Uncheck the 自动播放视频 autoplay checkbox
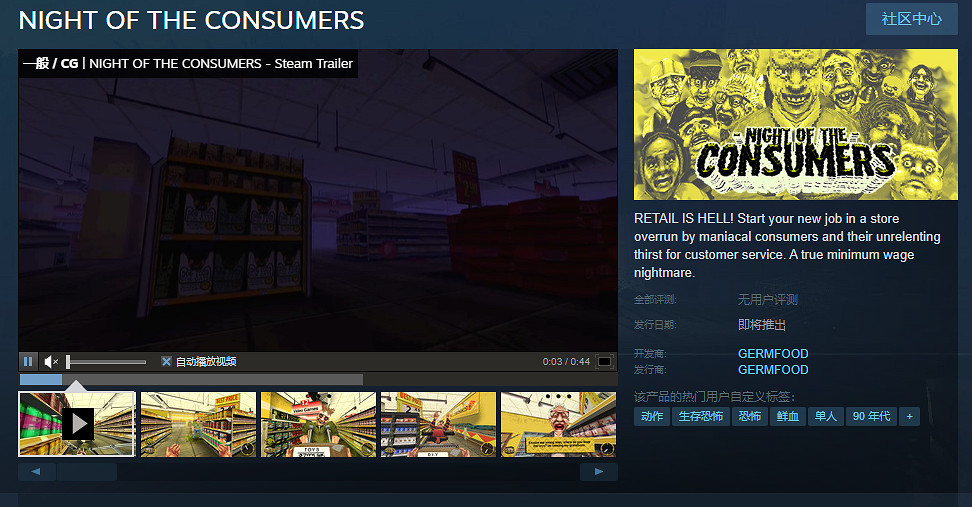 (166, 361)
